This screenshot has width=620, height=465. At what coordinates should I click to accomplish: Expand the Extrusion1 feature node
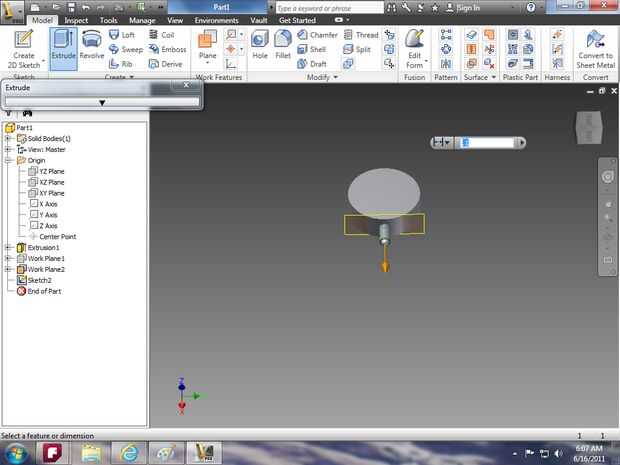[8, 248]
